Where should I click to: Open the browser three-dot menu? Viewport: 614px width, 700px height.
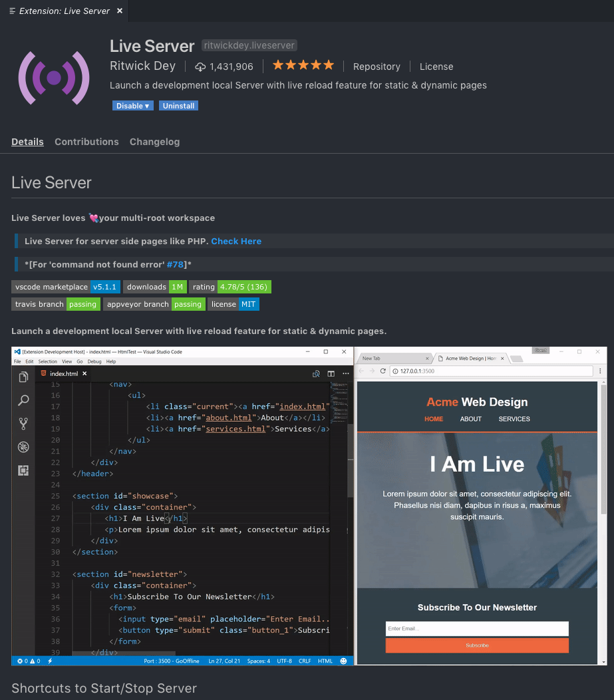tap(600, 371)
